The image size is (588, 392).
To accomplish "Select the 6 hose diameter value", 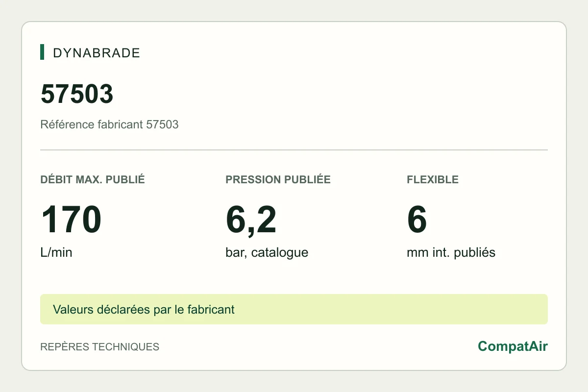I will click(x=417, y=220).
